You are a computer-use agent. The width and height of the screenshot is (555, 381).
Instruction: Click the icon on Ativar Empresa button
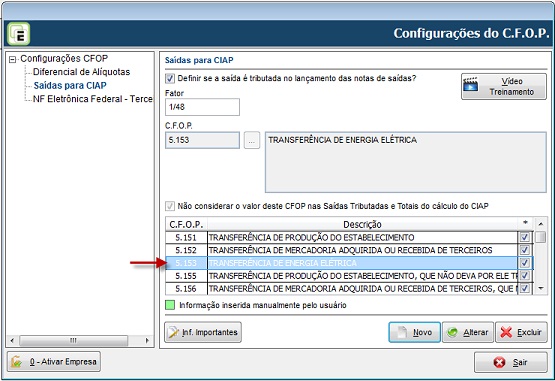16,362
